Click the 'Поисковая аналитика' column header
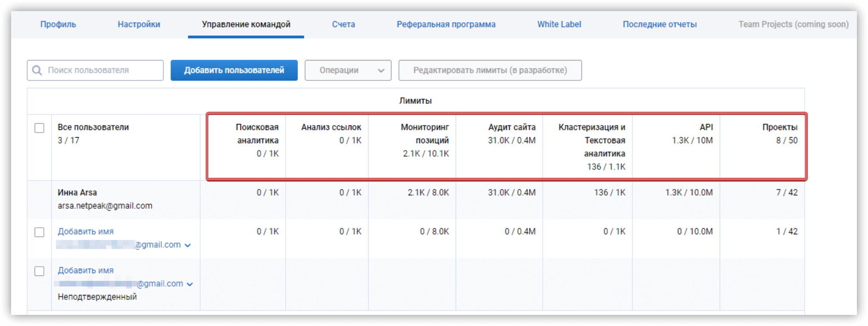This screenshot has width=868, height=326. click(x=257, y=134)
